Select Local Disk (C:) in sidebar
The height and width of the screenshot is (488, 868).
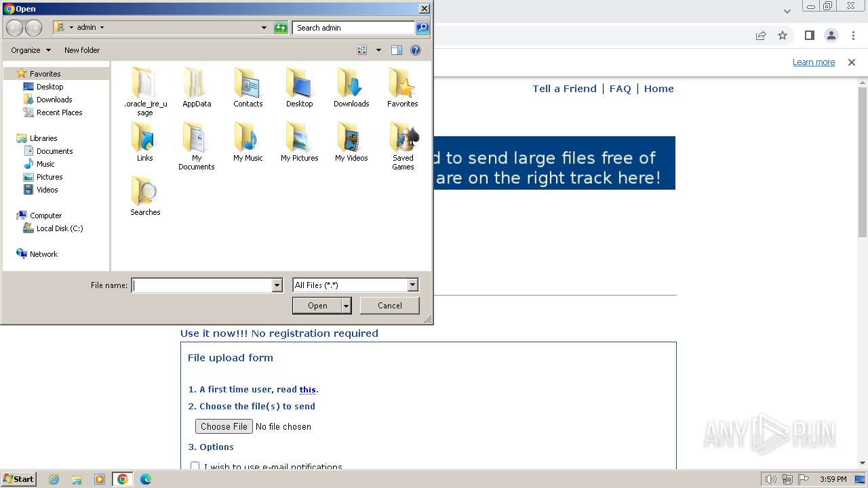60,228
